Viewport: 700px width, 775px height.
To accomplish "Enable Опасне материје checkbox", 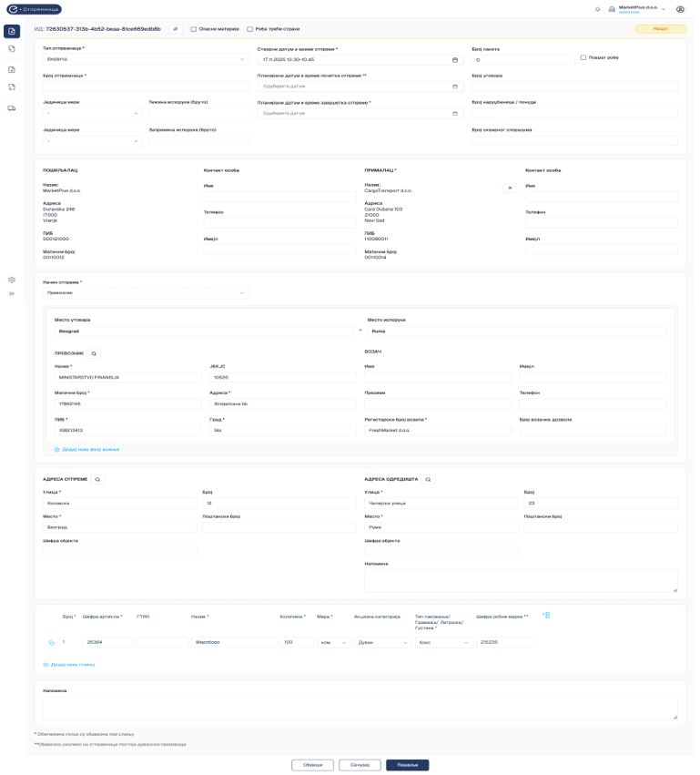I will [194, 29].
